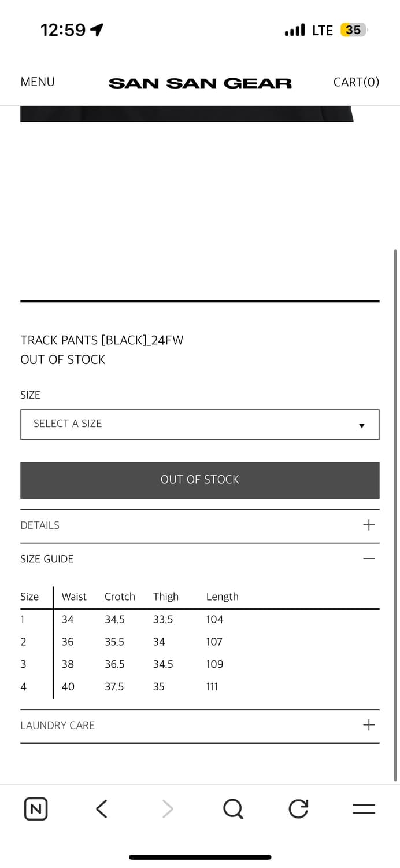Open the SAN SAN GEAR homepage logo
The width and height of the screenshot is (400, 868).
point(200,83)
